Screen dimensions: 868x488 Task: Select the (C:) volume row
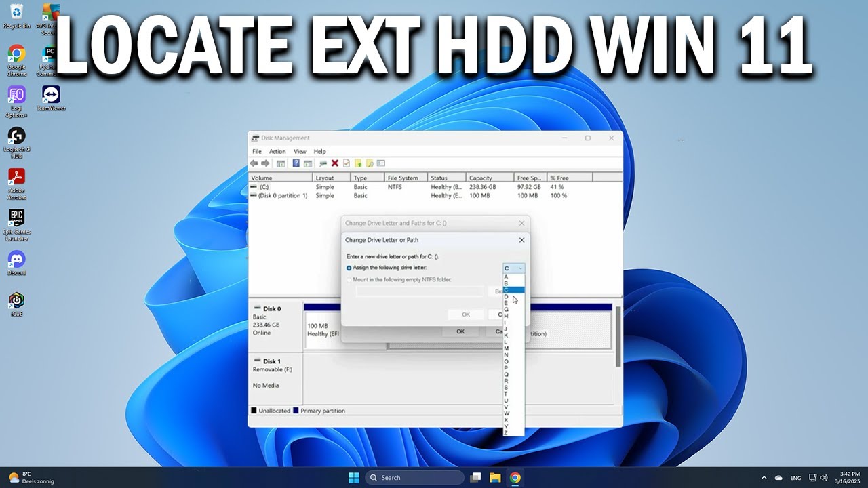(x=435, y=187)
